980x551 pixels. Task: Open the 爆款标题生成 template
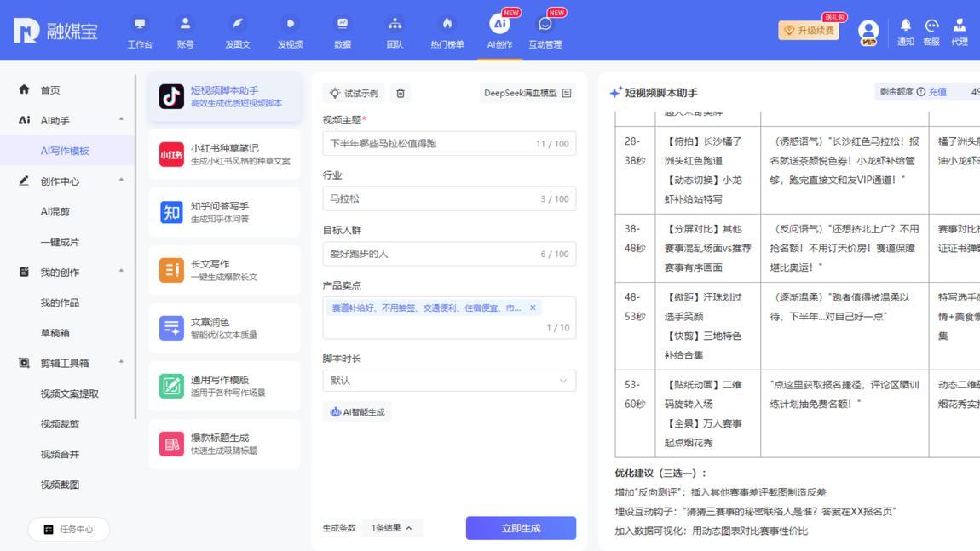(224, 444)
